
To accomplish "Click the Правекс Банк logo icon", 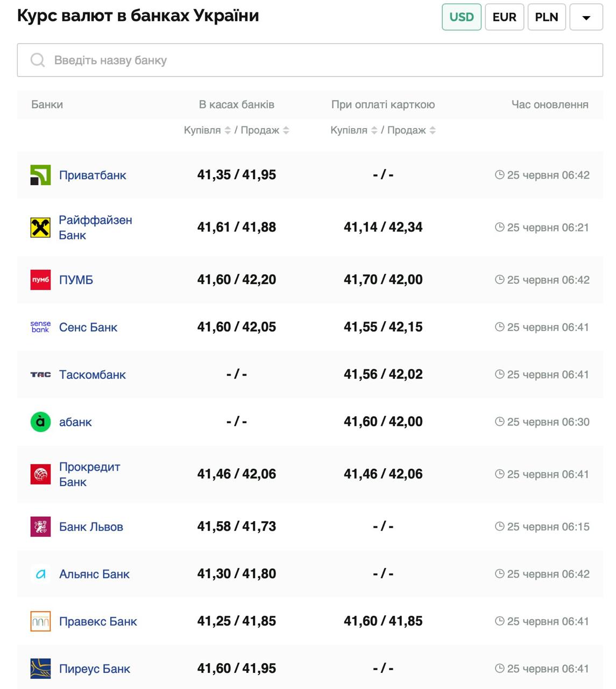I will point(40,621).
